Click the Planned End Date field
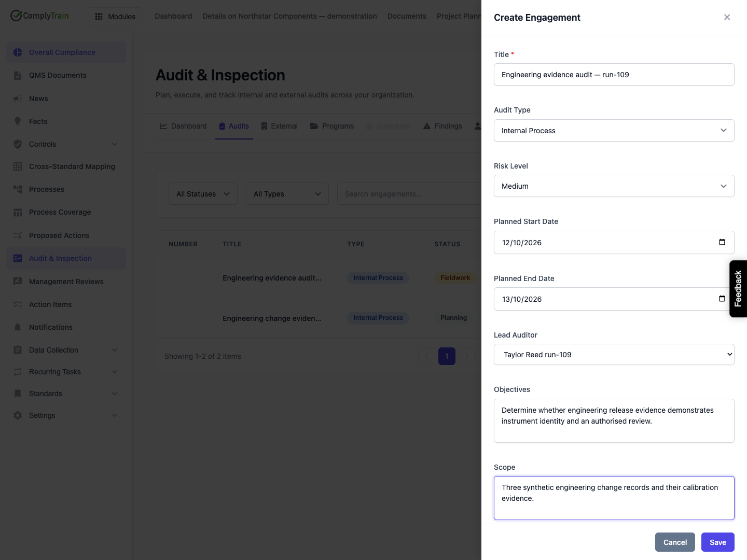Screen dimensions: 747x560 614,299
